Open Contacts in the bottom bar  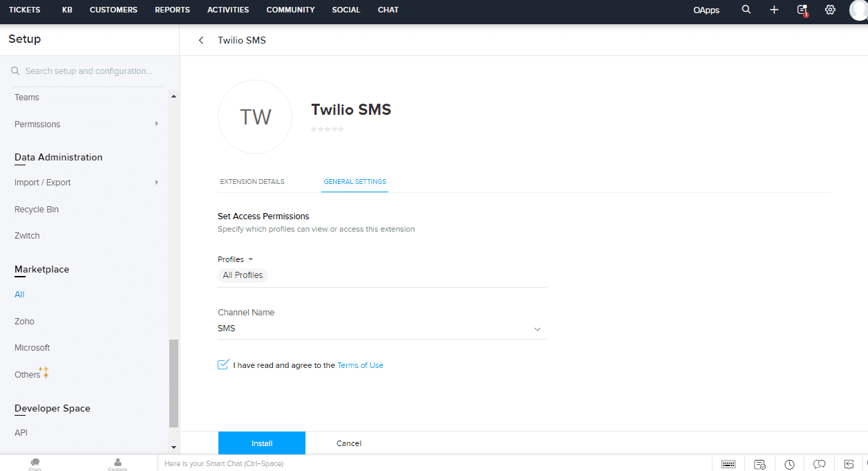(x=117, y=464)
